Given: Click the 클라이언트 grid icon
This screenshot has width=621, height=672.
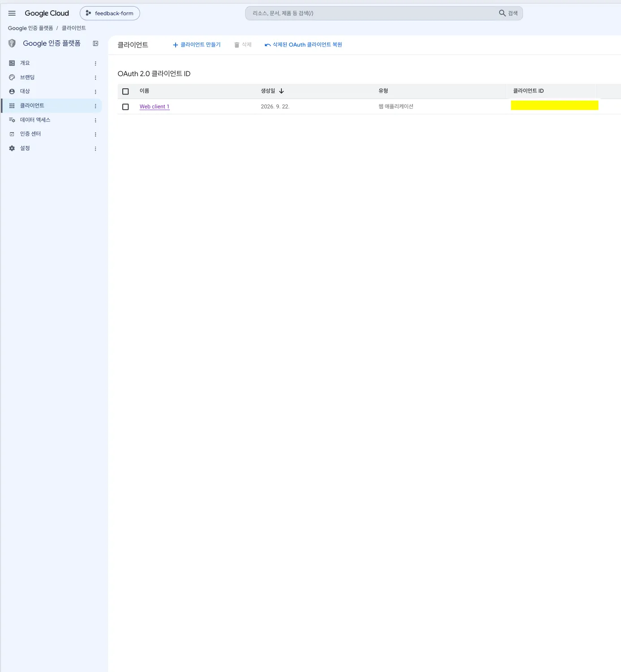Looking at the screenshot, I should (12, 106).
